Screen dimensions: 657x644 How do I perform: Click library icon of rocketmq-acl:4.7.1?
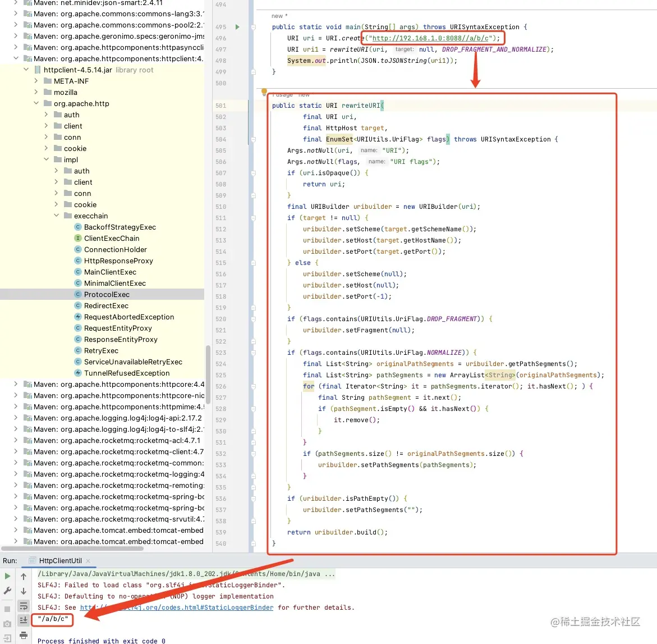point(27,440)
